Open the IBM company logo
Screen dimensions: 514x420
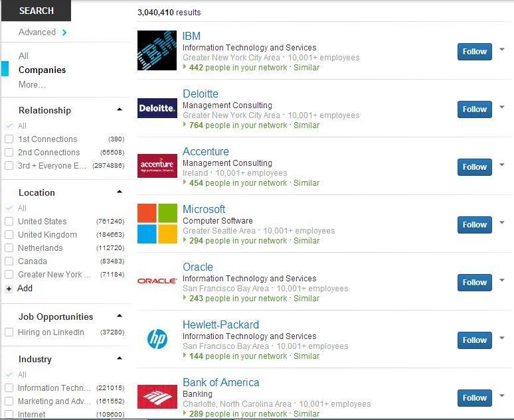(x=157, y=50)
